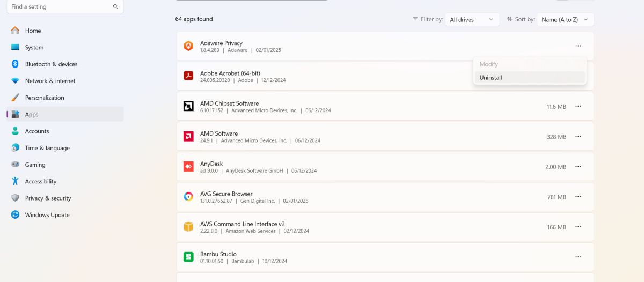Click the AMD Chipset Software icon
Viewport: 644px width, 282px height.
188,106
